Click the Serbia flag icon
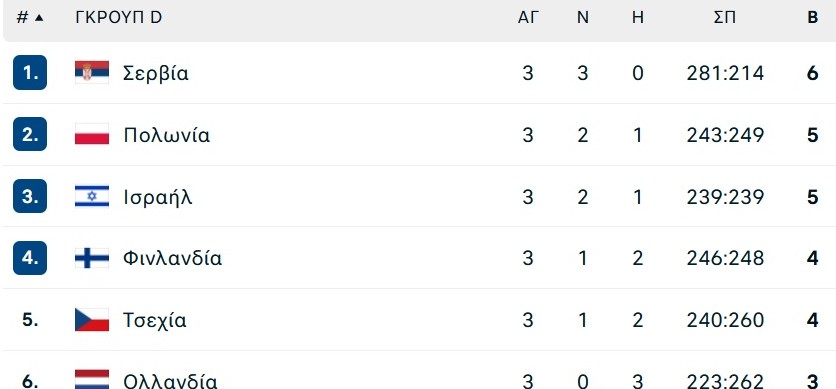The width and height of the screenshot is (836, 389). coord(92,72)
